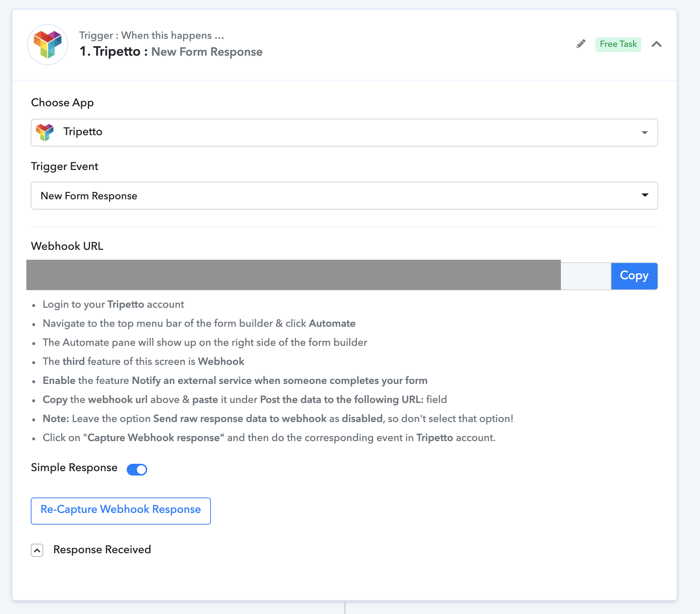
Task: Click the "Copy the webhook url above" instruction
Action: click(245, 400)
